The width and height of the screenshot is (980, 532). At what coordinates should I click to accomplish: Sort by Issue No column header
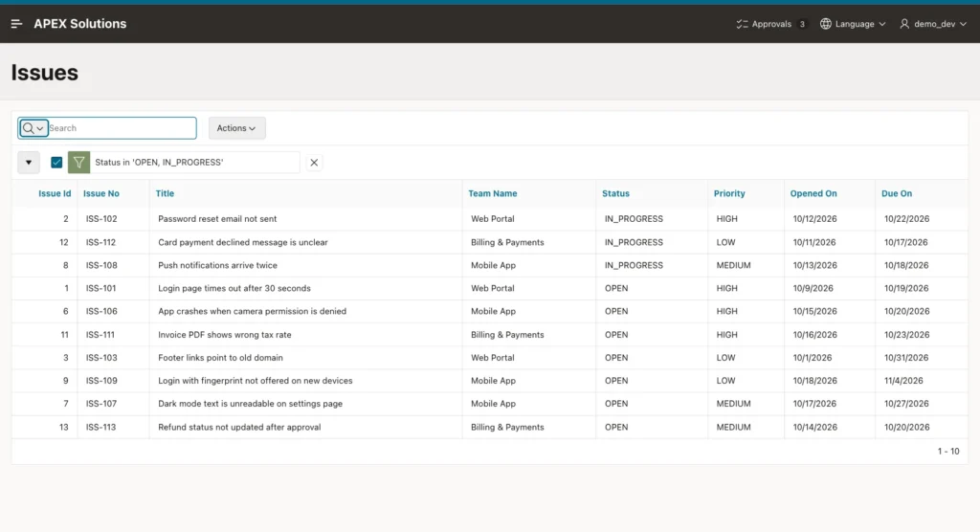point(101,194)
